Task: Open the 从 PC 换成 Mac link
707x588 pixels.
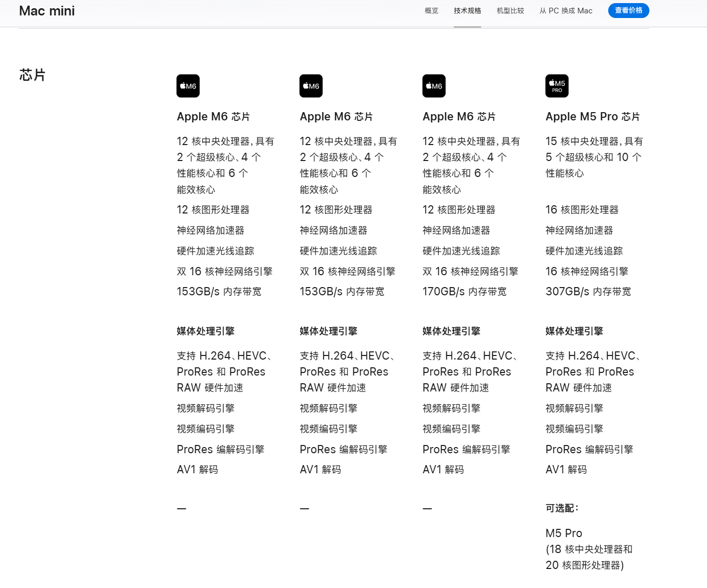Action: click(566, 11)
